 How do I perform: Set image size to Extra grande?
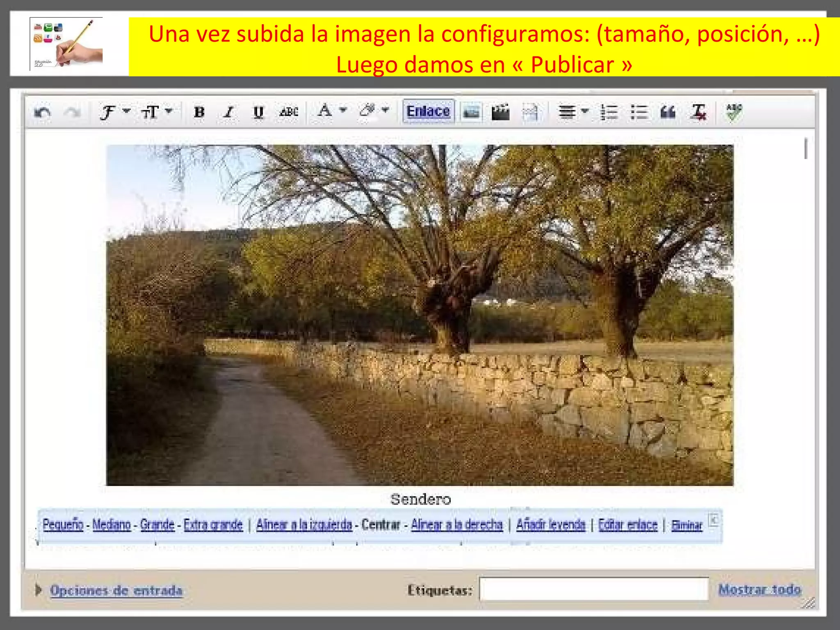click(213, 525)
